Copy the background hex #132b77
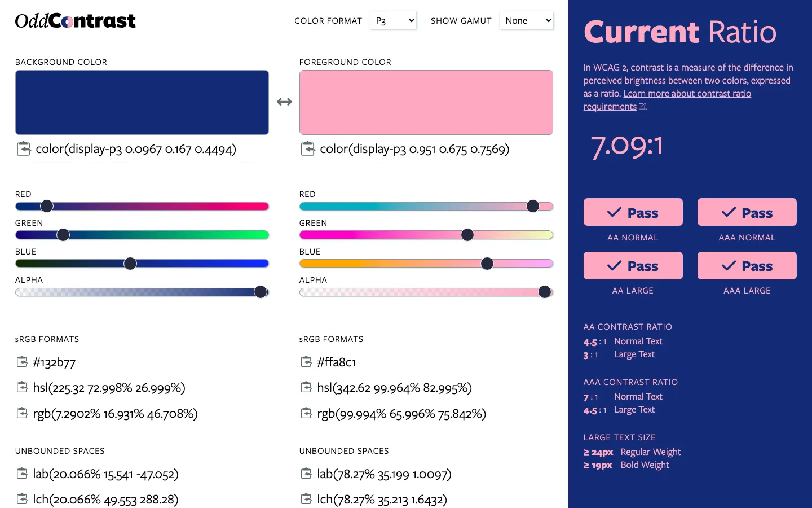Viewport: 812px width, 508px height. pyautogui.click(x=22, y=362)
